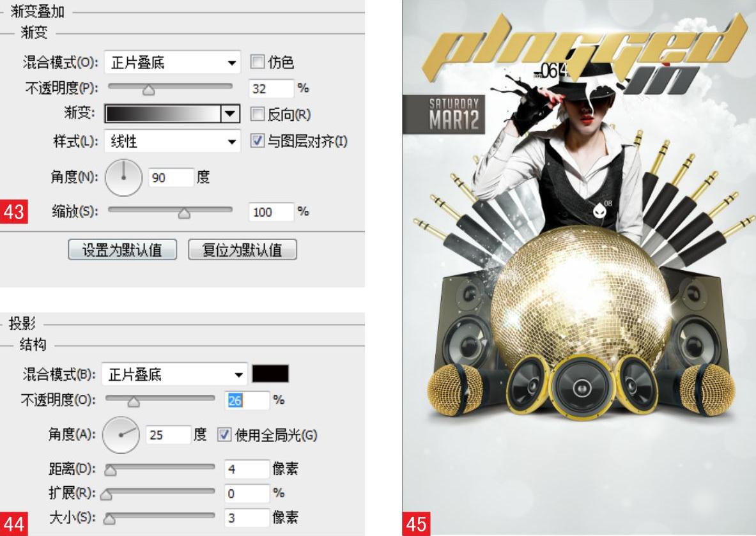This screenshot has width=756, height=536.
Task: Click the 大小 size value field
Action: pos(247,517)
